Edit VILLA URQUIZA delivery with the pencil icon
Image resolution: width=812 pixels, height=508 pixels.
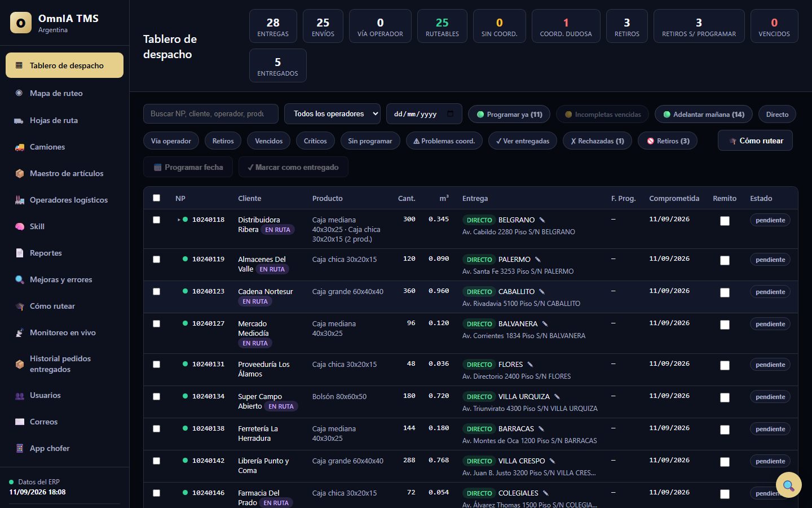point(557,397)
